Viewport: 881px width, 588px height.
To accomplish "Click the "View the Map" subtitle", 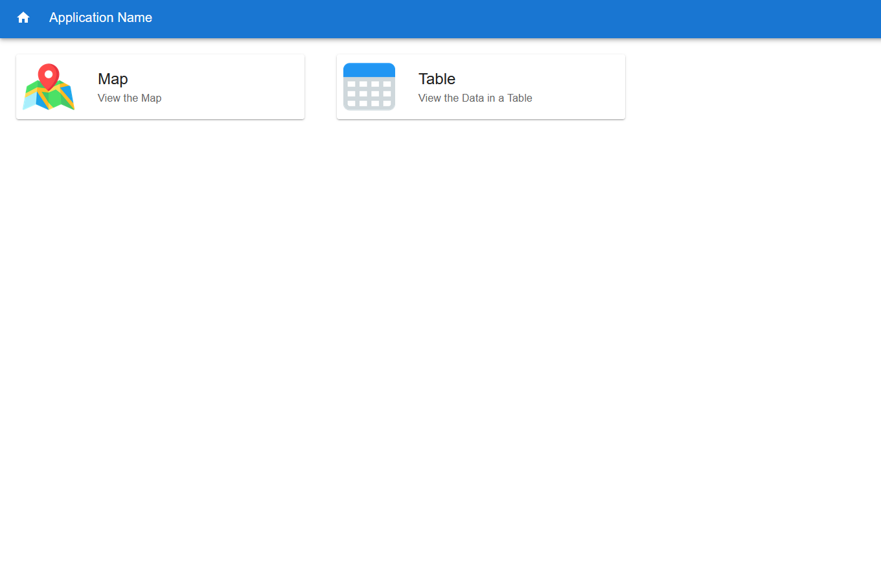I will click(x=130, y=98).
